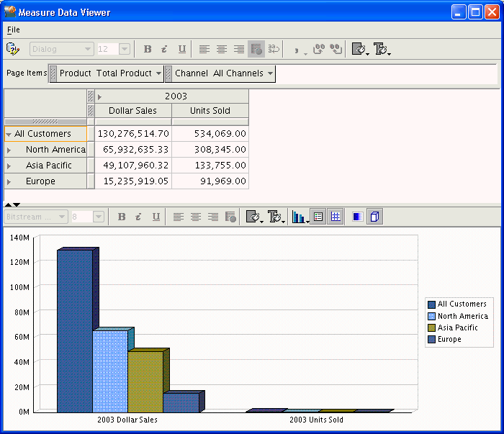Open the chart type bar graph dropdown
Viewport: 504px width, 434px height.
(x=300, y=217)
